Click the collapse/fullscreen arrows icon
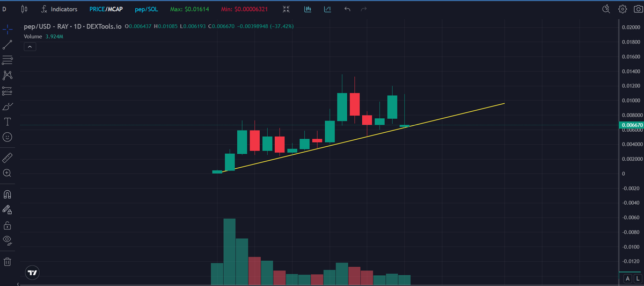The height and width of the screenshot is (286, 644). point(286,9)
